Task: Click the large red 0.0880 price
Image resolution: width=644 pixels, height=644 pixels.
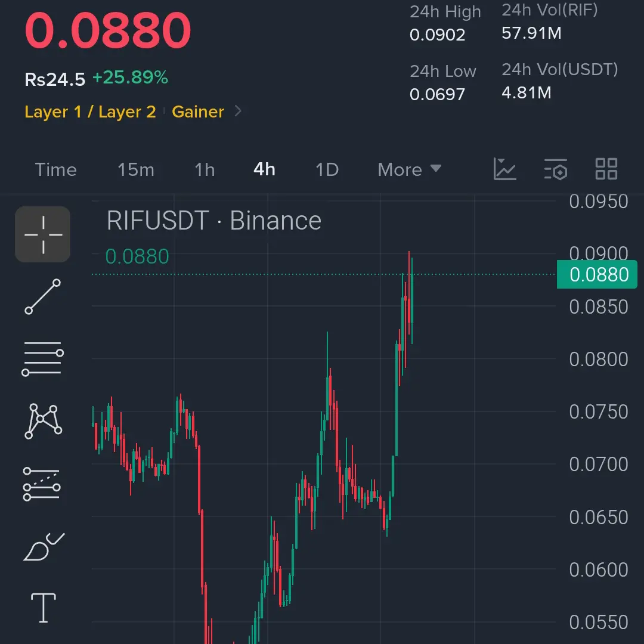Action: click(108, 30)
